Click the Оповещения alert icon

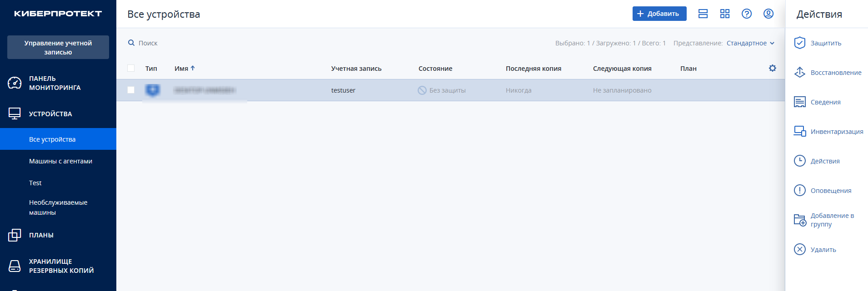[800, 190]
